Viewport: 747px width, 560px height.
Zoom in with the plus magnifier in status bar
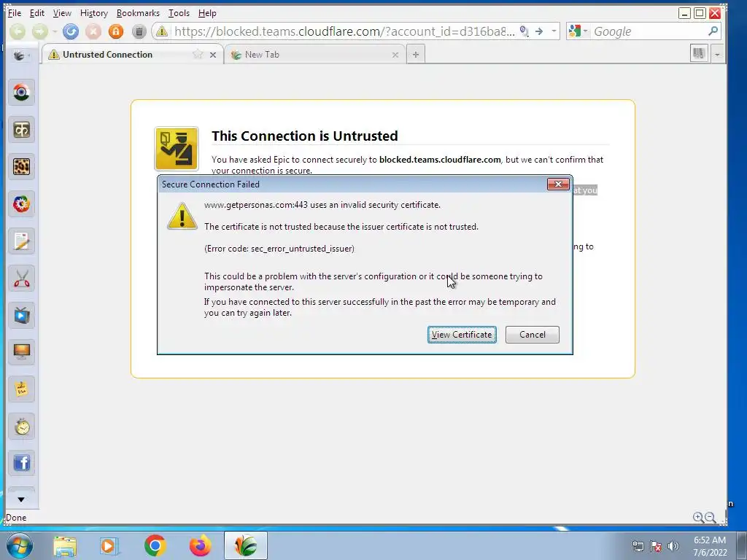[698, 518]
